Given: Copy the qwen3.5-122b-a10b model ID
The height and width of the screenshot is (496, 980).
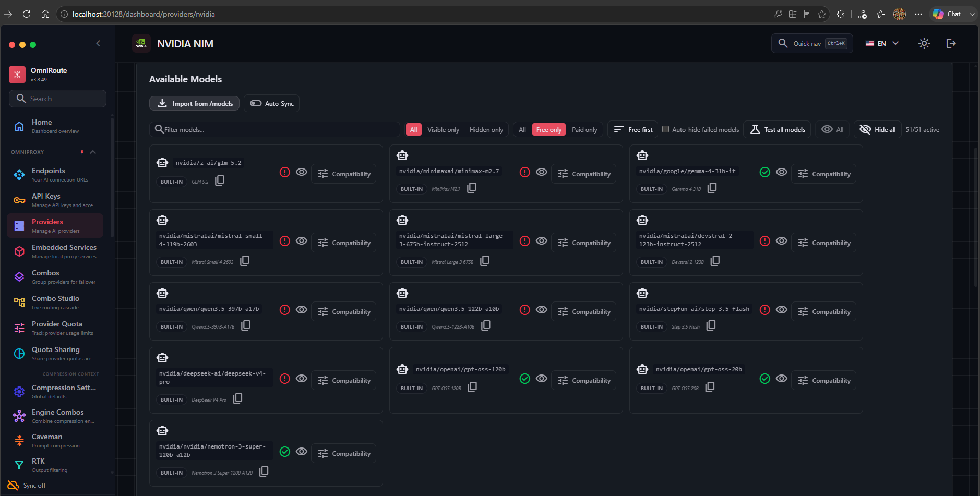Looking at the screenshot, I should 486,325.
